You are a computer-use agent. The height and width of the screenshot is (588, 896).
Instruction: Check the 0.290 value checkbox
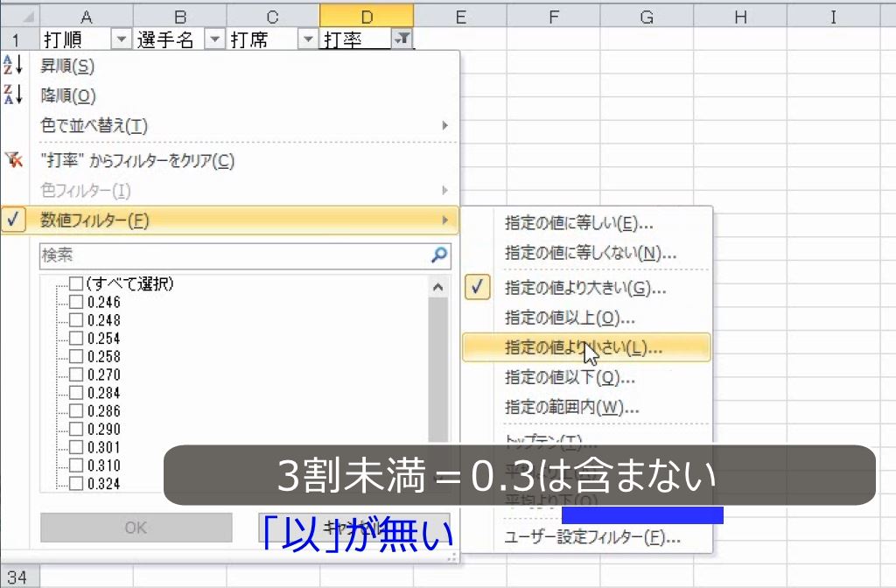pos(75,429)
